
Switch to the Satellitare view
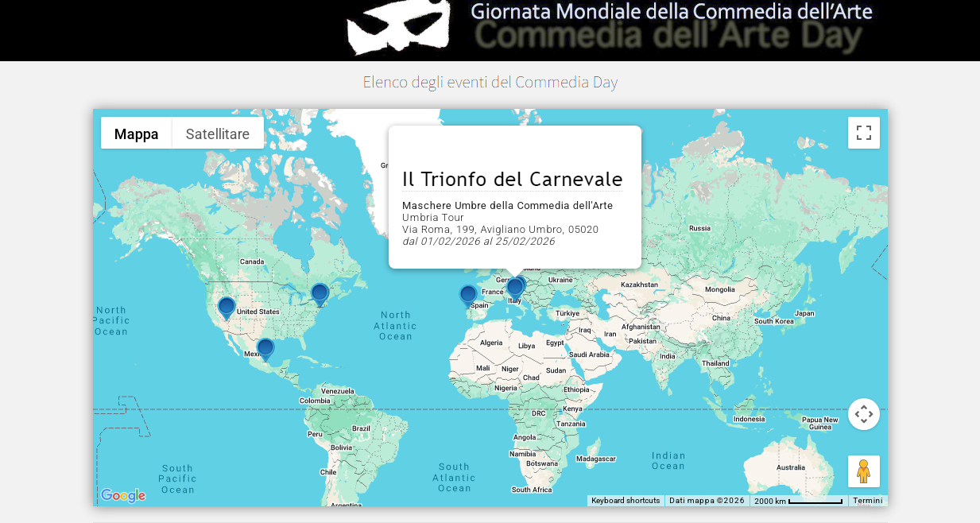pos(218,134)
